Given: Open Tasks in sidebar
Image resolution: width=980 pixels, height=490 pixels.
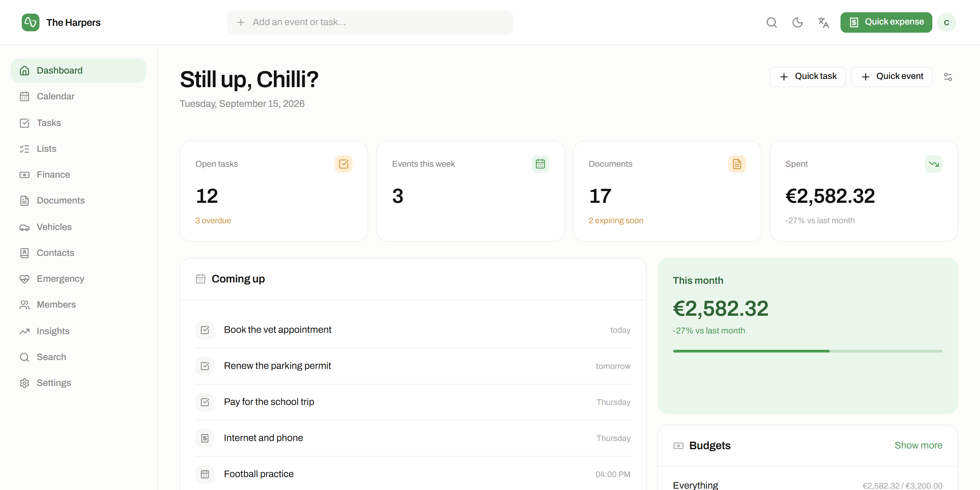Looking at the screenshot, I should coord(78,123).
